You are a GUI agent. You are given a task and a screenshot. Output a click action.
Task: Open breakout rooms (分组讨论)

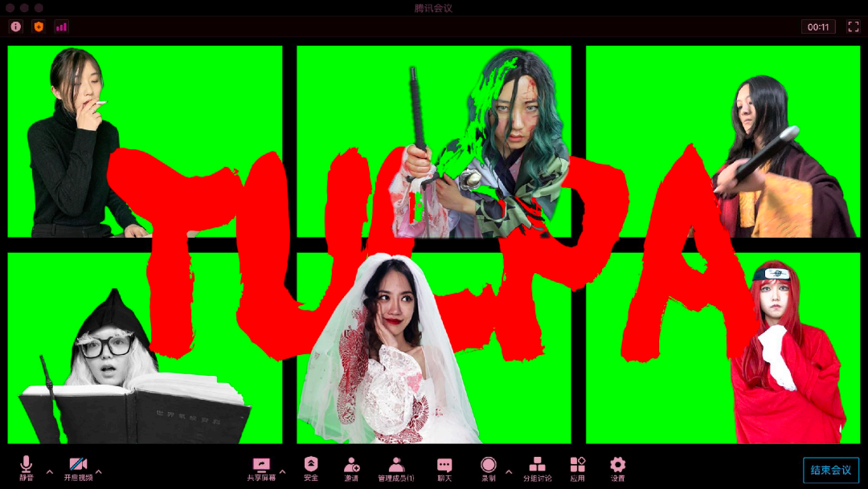tap(537, 467)
